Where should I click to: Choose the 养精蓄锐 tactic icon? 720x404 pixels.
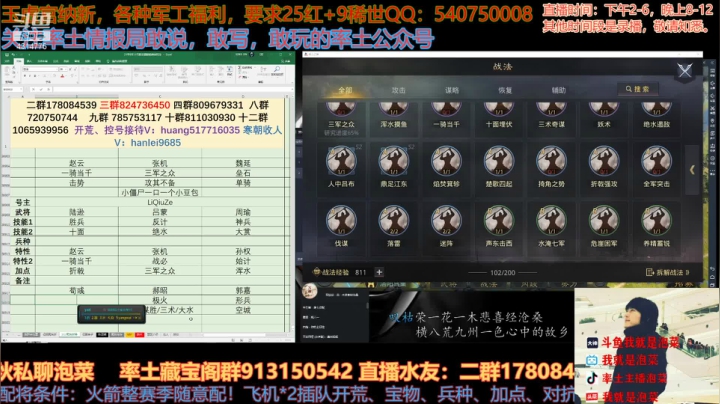(x=656, y=221)
